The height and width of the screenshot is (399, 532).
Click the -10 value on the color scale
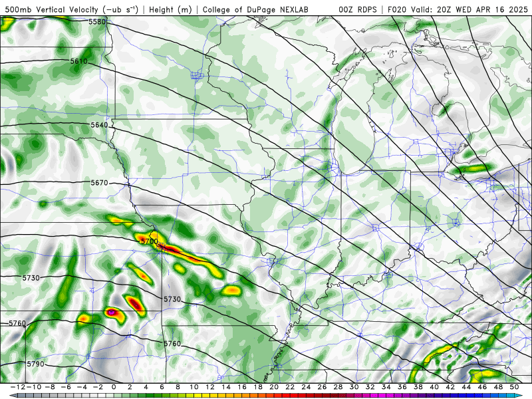click(33, 387)
